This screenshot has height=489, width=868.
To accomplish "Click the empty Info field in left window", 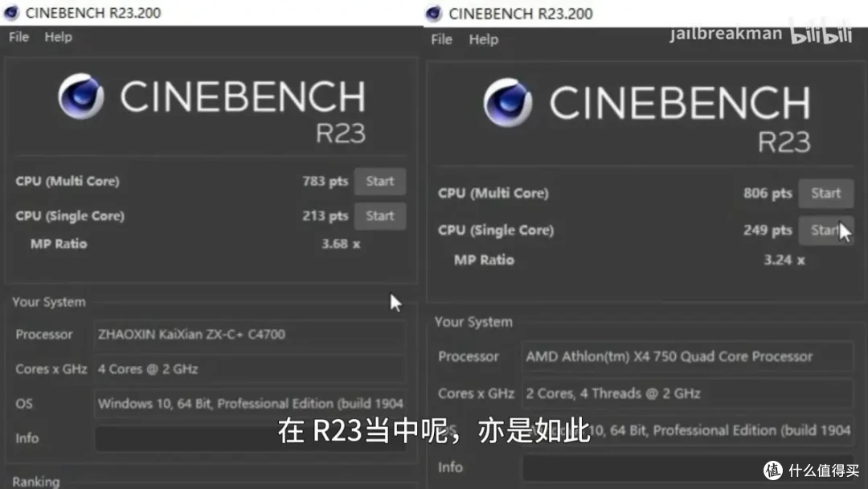I will coord(249,438).
